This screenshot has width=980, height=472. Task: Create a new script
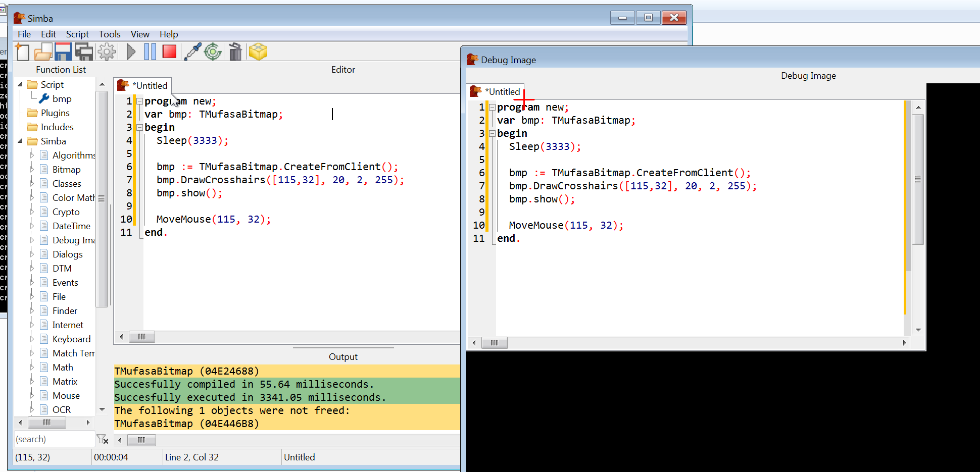[x=22, y=51]
